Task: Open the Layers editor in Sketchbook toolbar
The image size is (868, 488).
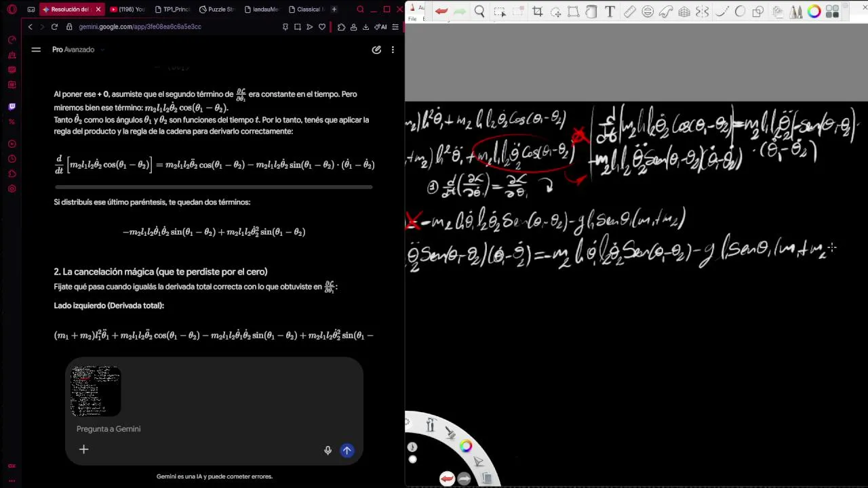Action: pyautogui.click(x=777, y=12)
